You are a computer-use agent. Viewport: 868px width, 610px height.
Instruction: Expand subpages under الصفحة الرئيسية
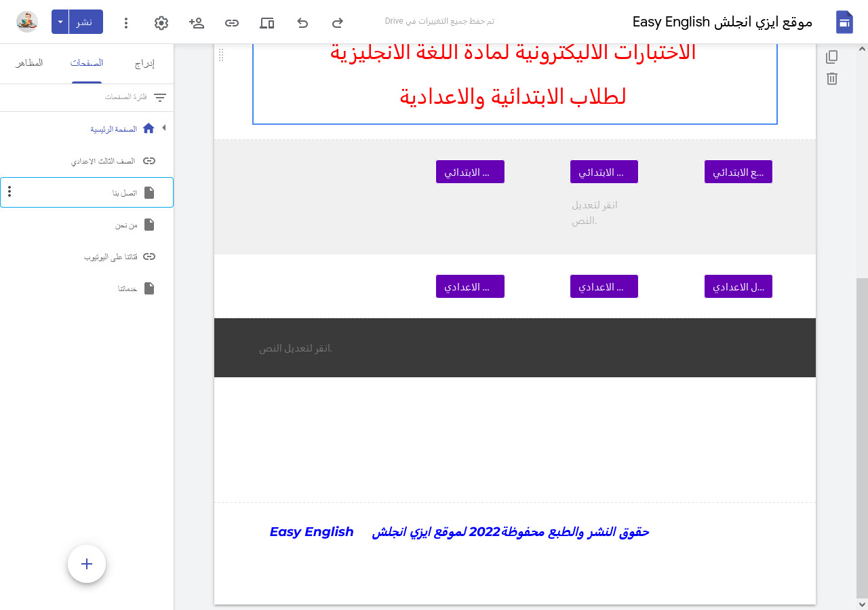coord(164,128)
